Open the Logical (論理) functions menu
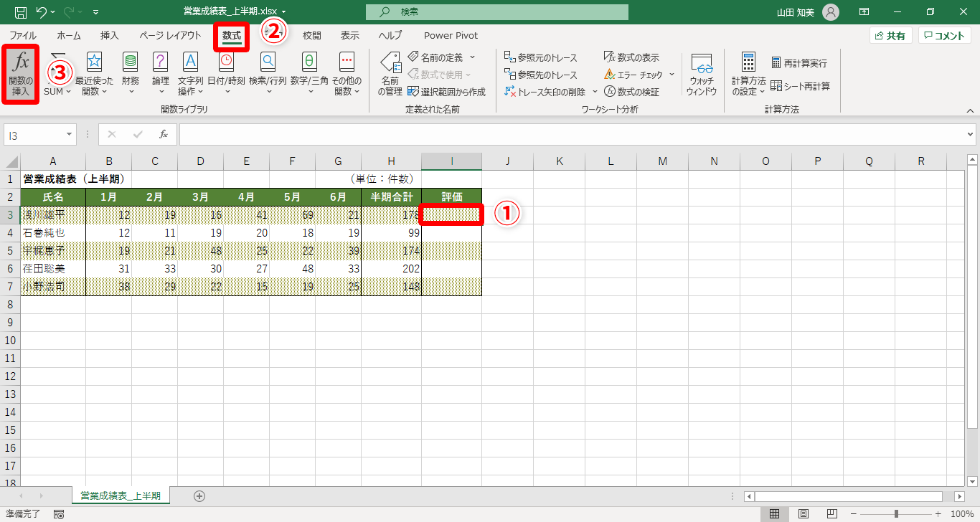This screenshot has height=522, width=980. coord(161,75)
